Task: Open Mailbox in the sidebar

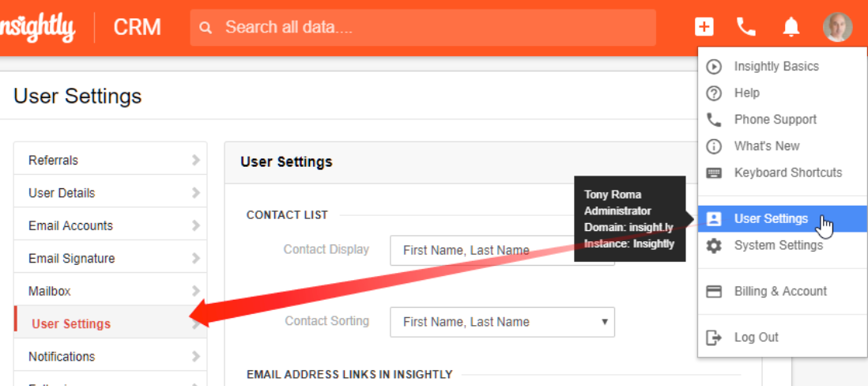Action: [110, 291]
